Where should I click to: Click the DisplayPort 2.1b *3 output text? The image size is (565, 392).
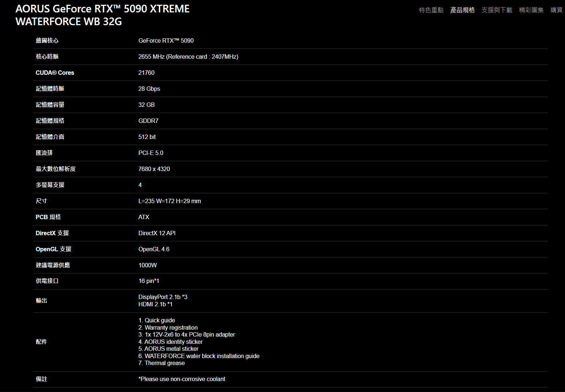click(163, 297)
